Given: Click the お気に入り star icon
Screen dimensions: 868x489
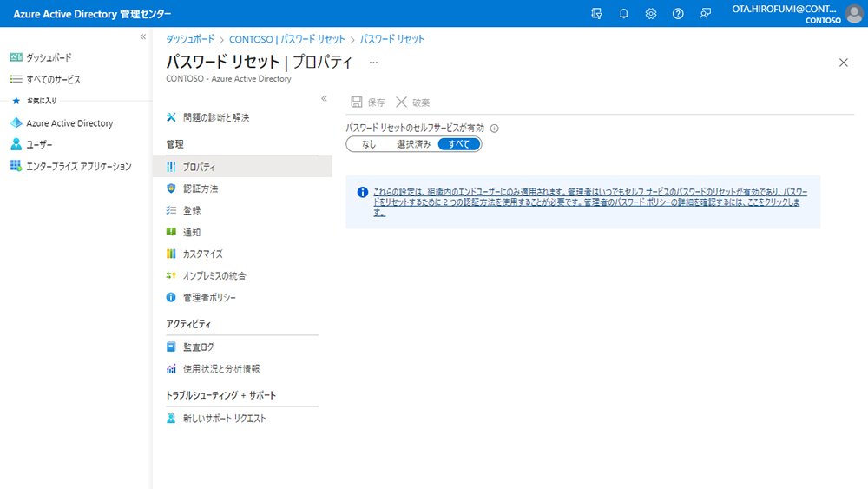Looking at the screenshot, I should [x=16, y=101].
